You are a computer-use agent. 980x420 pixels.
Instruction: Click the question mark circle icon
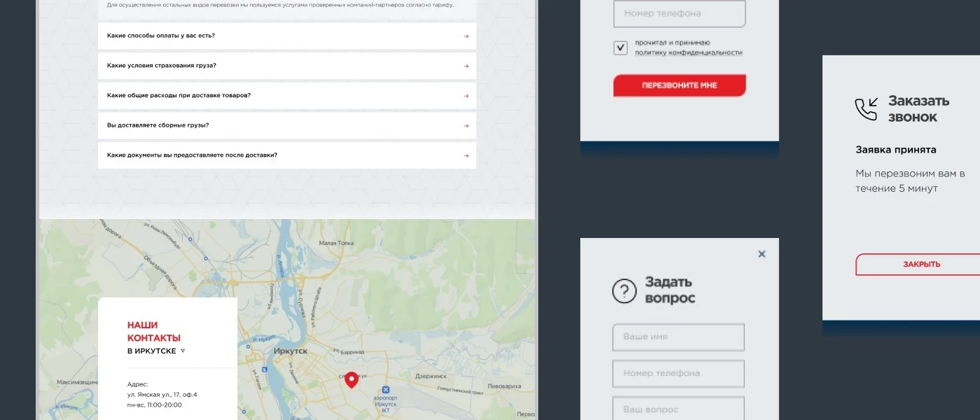pos(624,290)
